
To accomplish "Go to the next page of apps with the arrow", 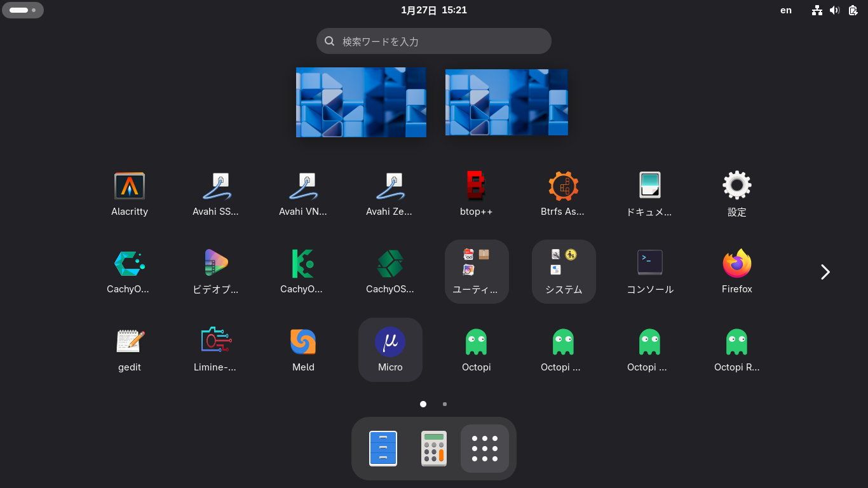I will (x=825, y=272).
